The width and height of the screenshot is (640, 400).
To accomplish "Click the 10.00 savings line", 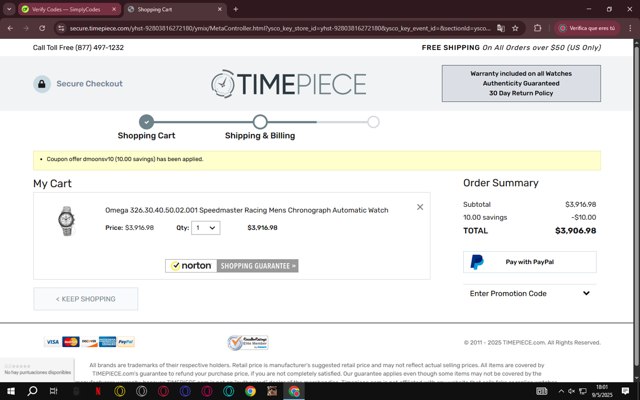I will [x=529, y=218].
